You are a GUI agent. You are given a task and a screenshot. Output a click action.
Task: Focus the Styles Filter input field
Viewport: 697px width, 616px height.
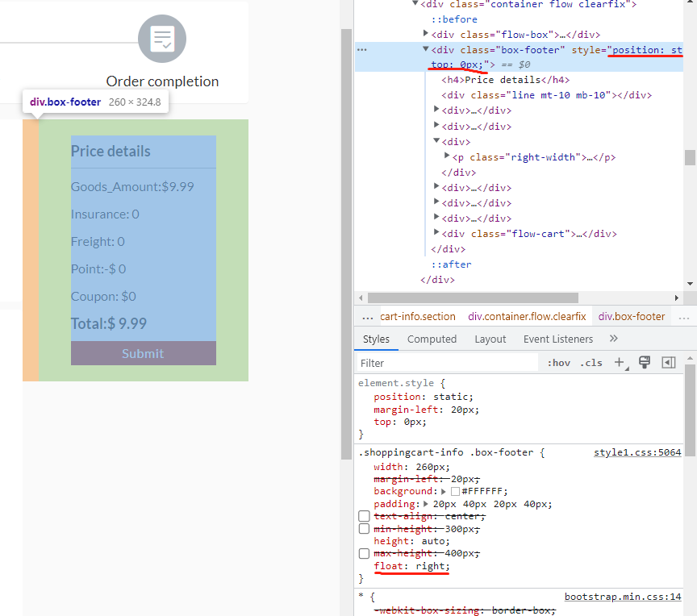click(448, 363)
